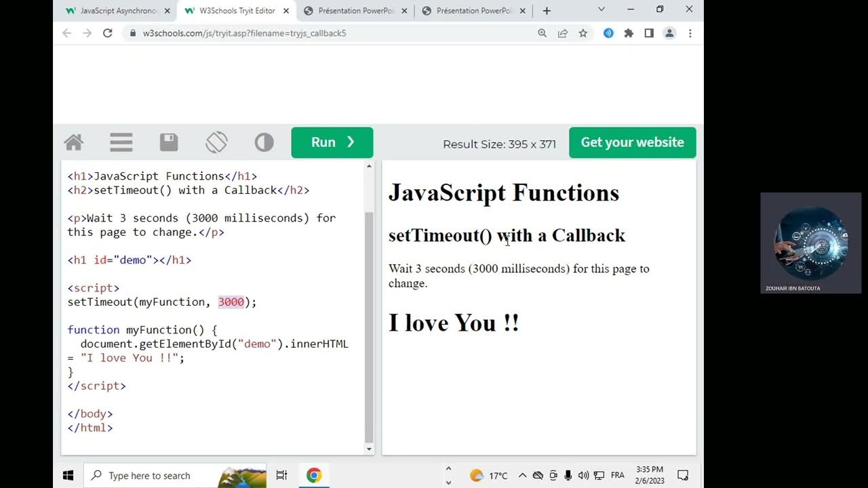868x488 pixels.
Task: Click the ZOUHAIR IBN BATOUTA video thumbnail
Action: tap(810, 243)
